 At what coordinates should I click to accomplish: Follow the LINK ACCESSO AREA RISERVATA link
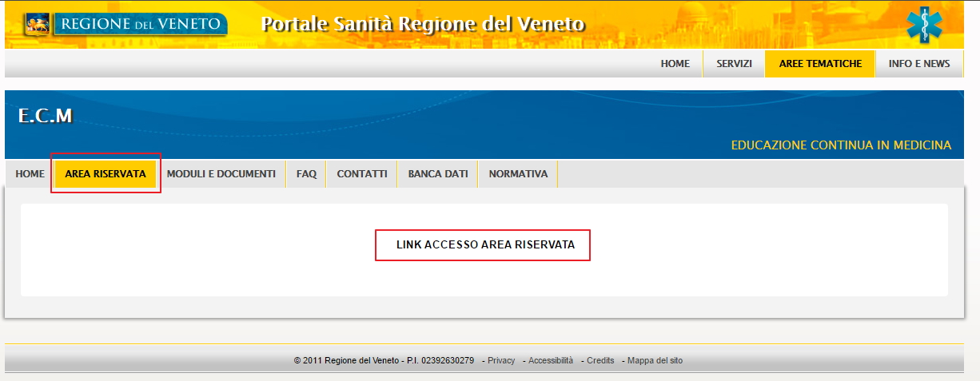pyautogui.click(x=485, y=245)
